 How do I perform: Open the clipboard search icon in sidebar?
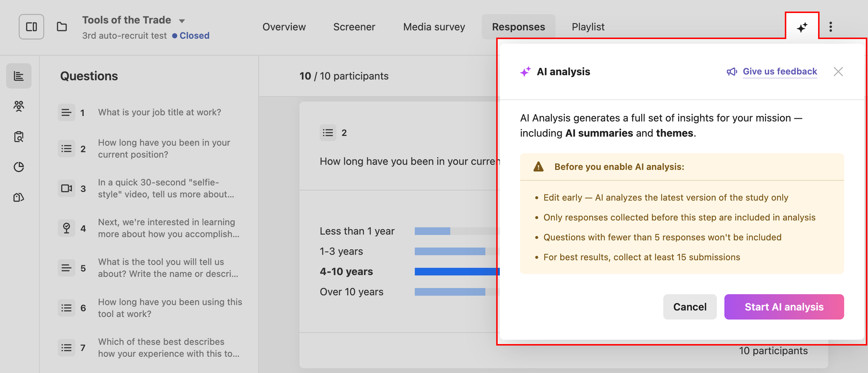19,137
